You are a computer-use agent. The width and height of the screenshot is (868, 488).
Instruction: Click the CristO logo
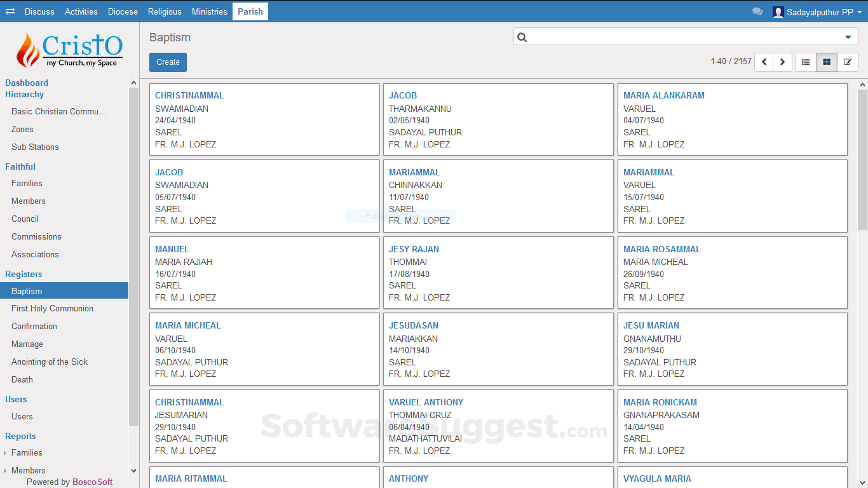[x=69, y=50]
